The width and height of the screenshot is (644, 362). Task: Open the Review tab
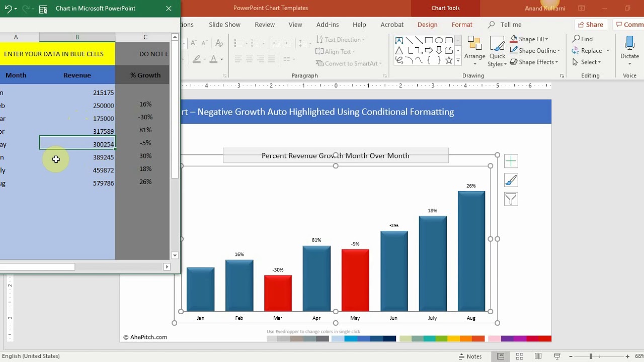pyautogui.click(x=265, y=24)
